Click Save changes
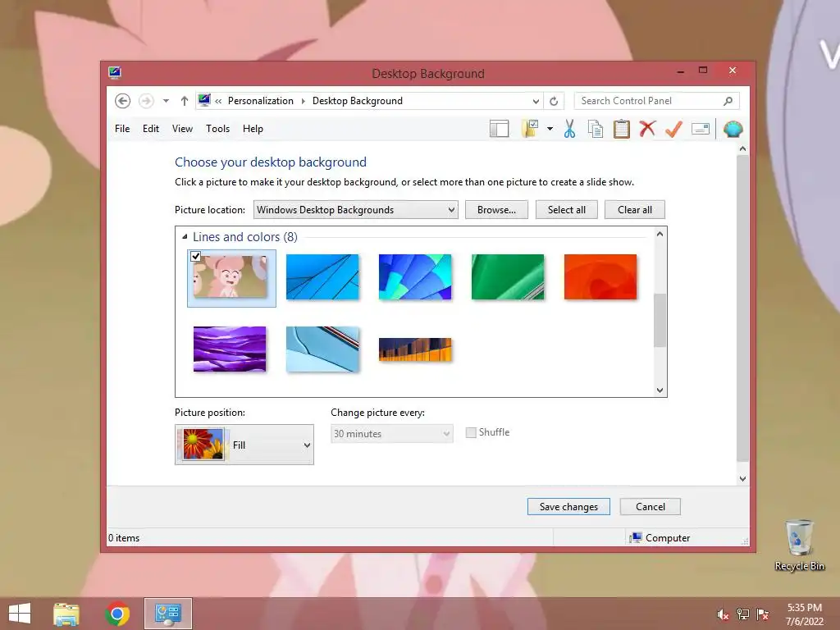 click(x=568, y=507)
